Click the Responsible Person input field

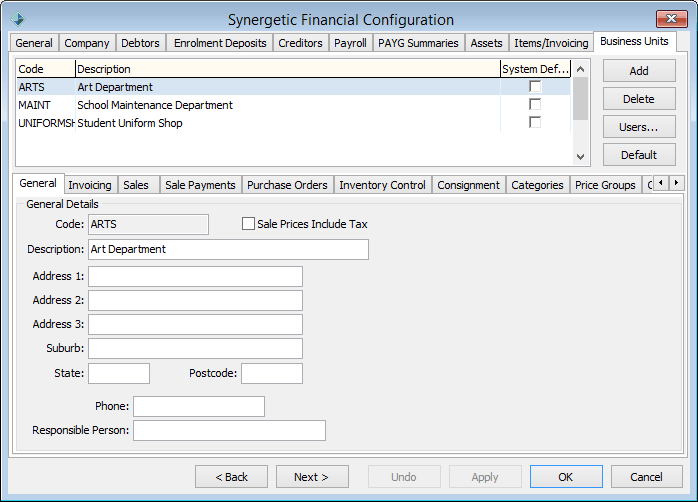(x=229, y=430)
